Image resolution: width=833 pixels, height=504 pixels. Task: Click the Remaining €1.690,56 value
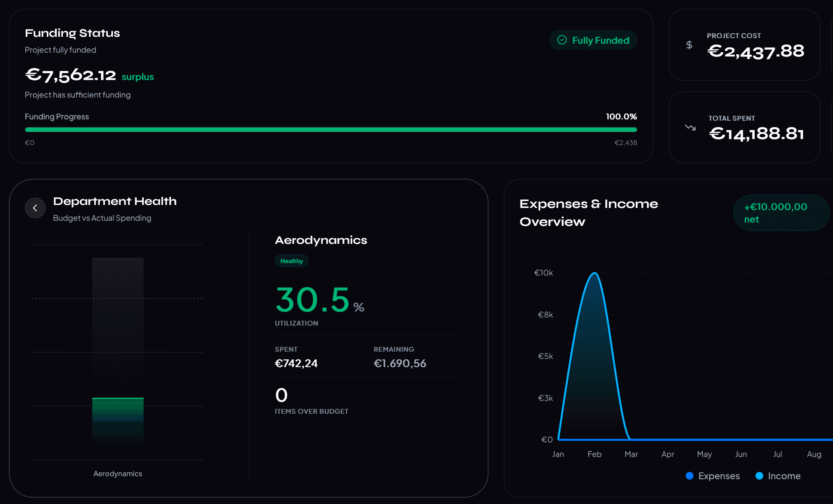coord(400,363)
